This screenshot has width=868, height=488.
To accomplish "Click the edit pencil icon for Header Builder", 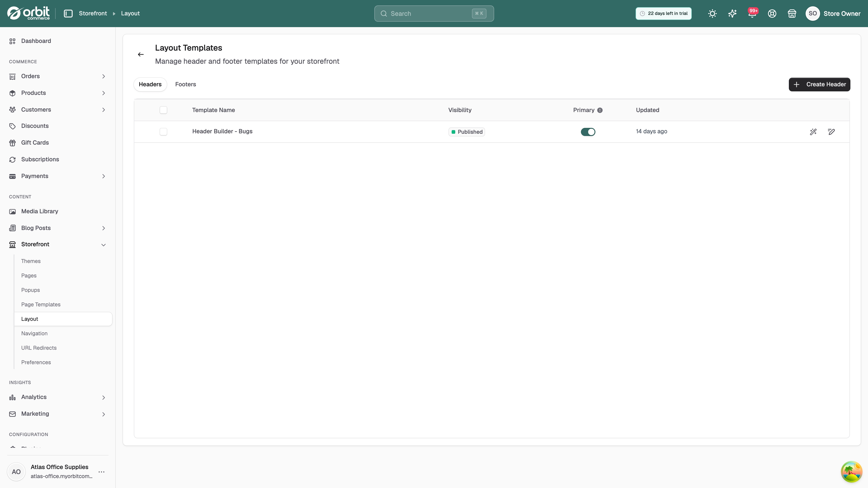I will [x=831, y=132].
